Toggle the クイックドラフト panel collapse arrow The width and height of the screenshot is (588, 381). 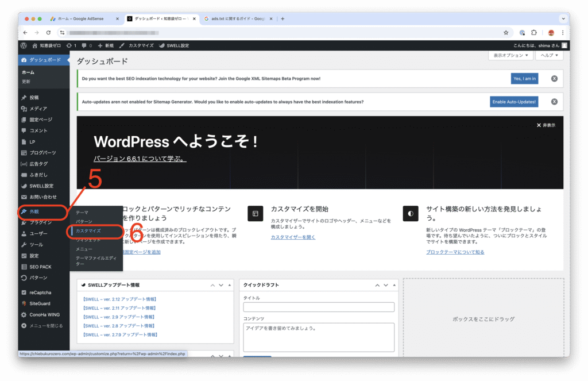pos(394,285)
